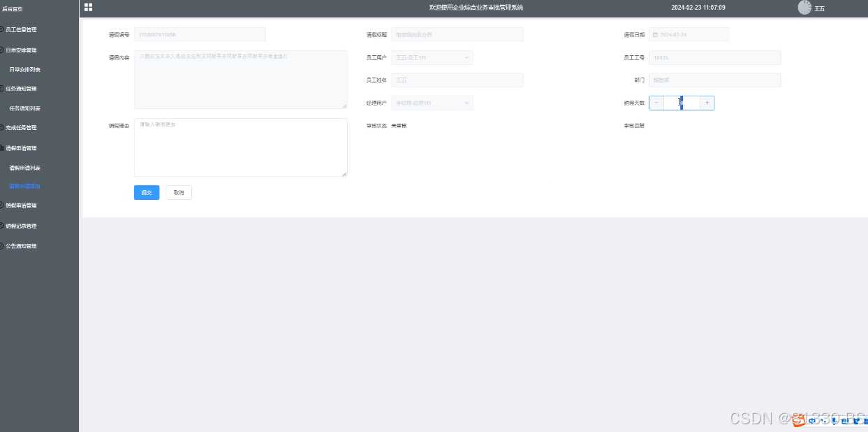Decrease 销假天数 with the minus button
Screen dimensions: 868x432
(656, 103)
